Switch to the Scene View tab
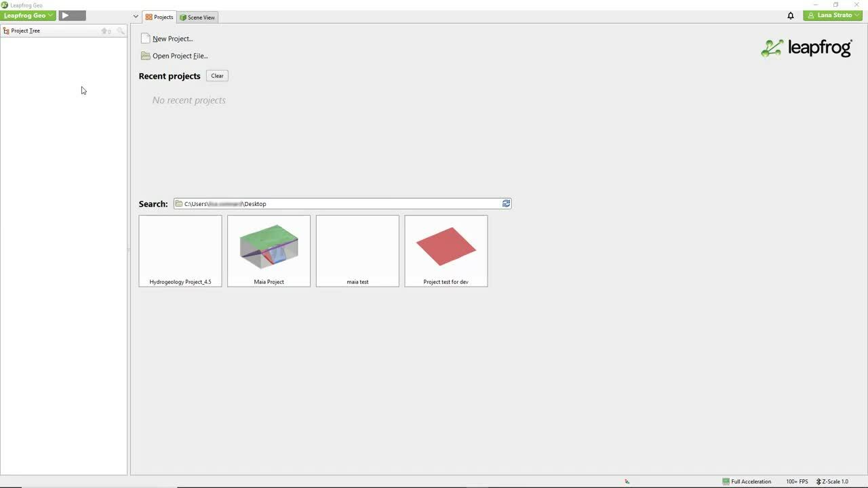 click(197, 17)
